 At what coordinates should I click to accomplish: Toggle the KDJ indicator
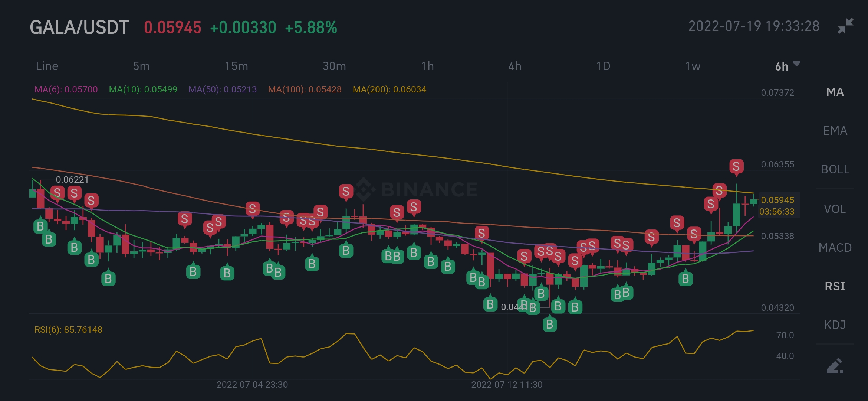(x=835, y=325)
